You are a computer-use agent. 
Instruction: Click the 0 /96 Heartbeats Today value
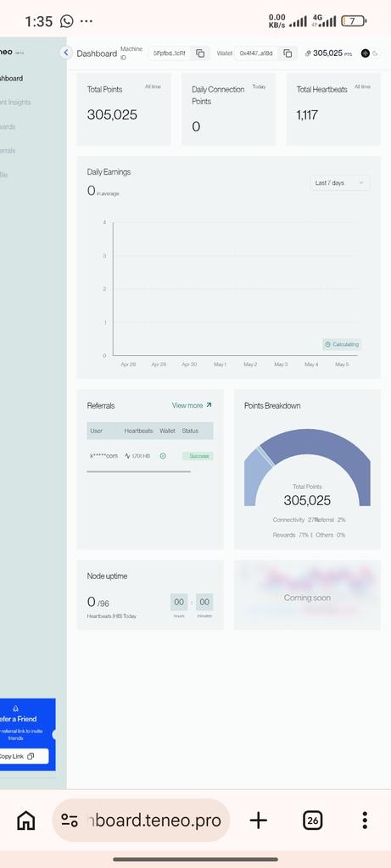coord(98,602)
